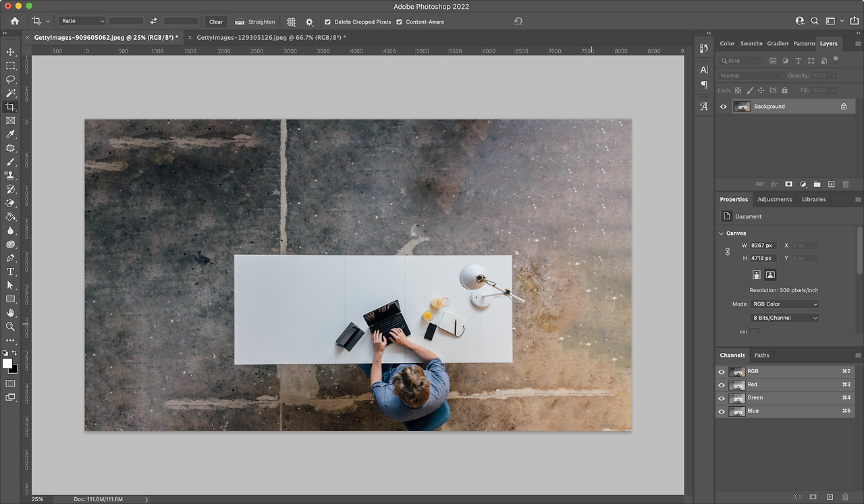The width and height of the screenshot is (864, 504).
Task: Switch to the Adjustments tab
Action: tap(774, 200)
